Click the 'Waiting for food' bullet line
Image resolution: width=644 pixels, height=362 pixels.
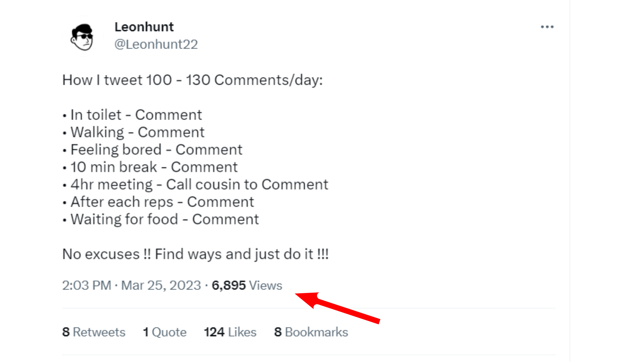(160, 219)
